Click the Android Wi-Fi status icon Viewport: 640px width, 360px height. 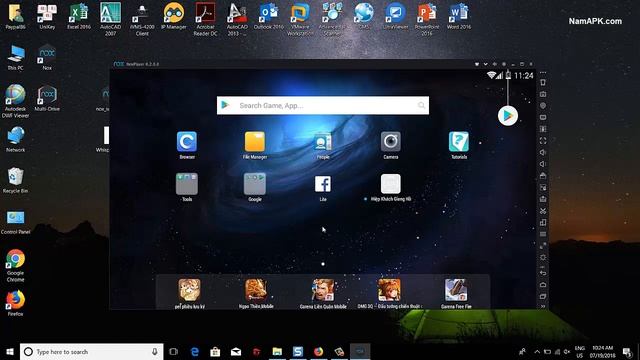[x=491, y=76]
